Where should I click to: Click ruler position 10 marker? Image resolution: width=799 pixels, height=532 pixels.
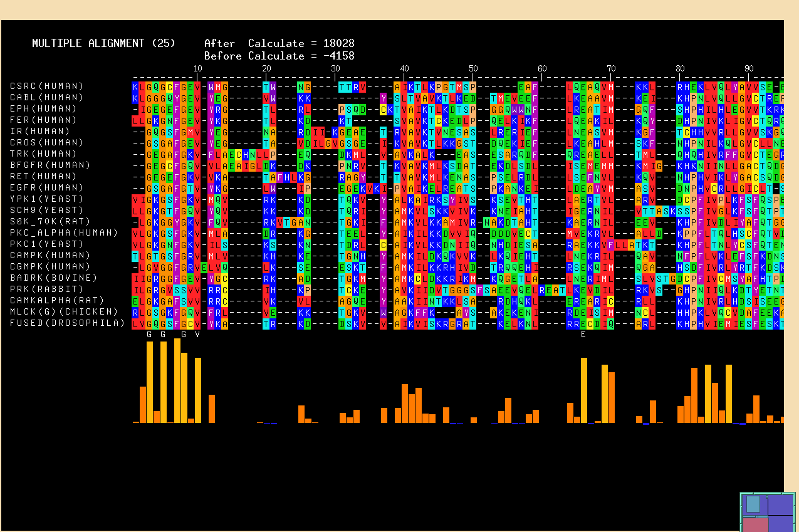197,68
